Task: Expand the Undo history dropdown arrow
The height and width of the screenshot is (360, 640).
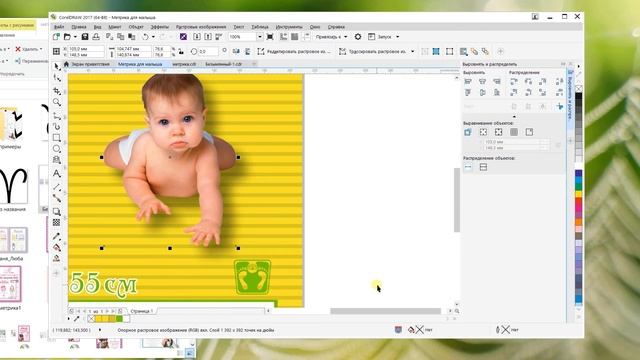Action: [x=153, y=37]
